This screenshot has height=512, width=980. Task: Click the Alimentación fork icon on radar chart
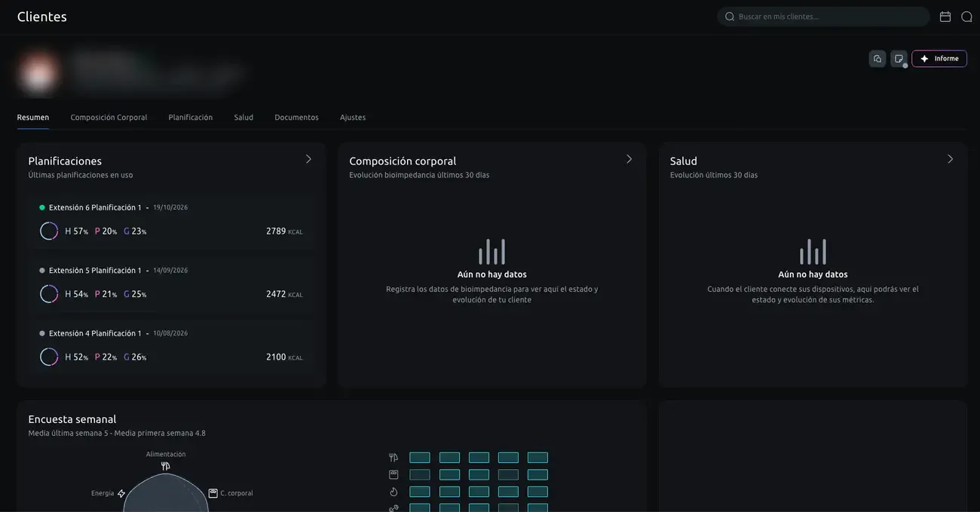coord(166,466)
